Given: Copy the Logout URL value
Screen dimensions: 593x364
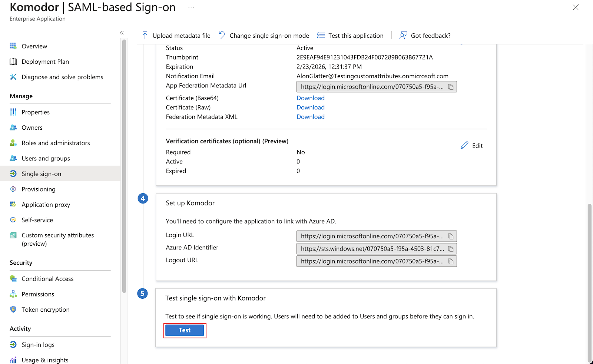Looking at the screenshot, I should click(451, 261).
